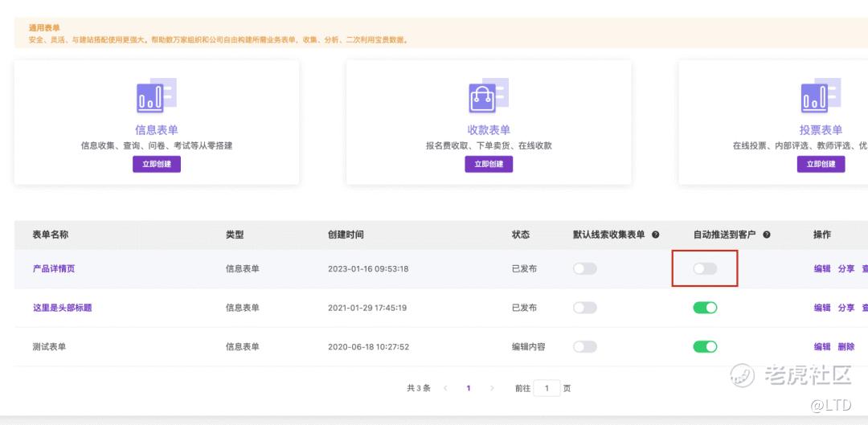Click 已发布 status in 这里是头部标题 row
Image resolution: width=868 pixels, height=425 pixels.
tap(524, 308)
